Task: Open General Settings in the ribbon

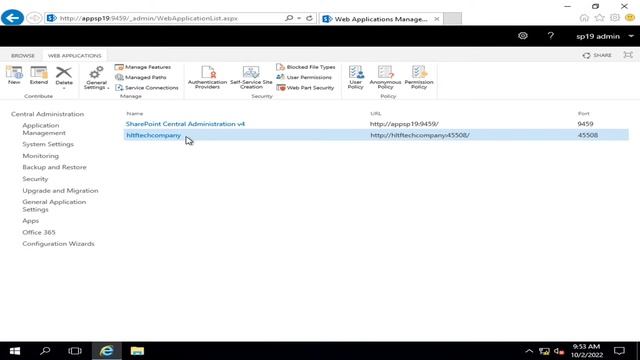Action: pos(96,78)
